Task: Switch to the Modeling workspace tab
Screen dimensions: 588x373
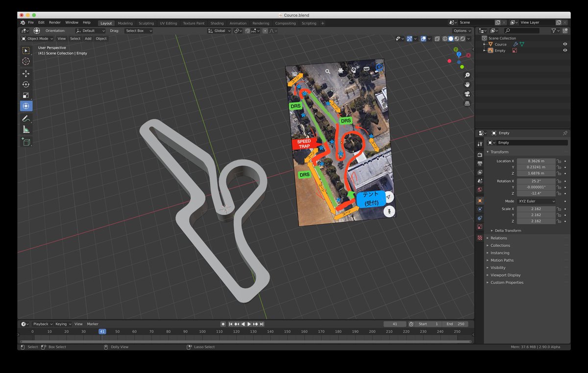Action: coord(125,23)
